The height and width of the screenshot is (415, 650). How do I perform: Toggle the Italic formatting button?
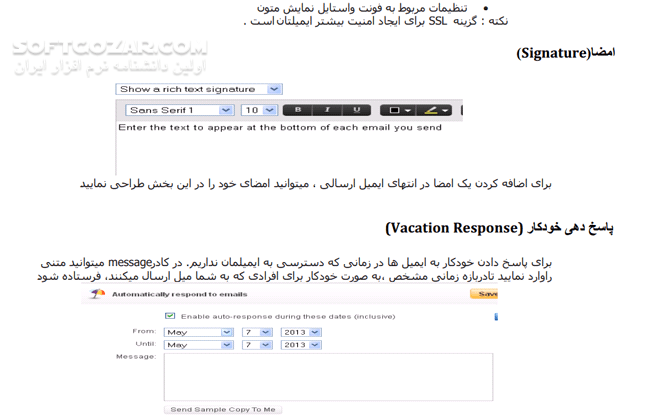click(327, 110)
